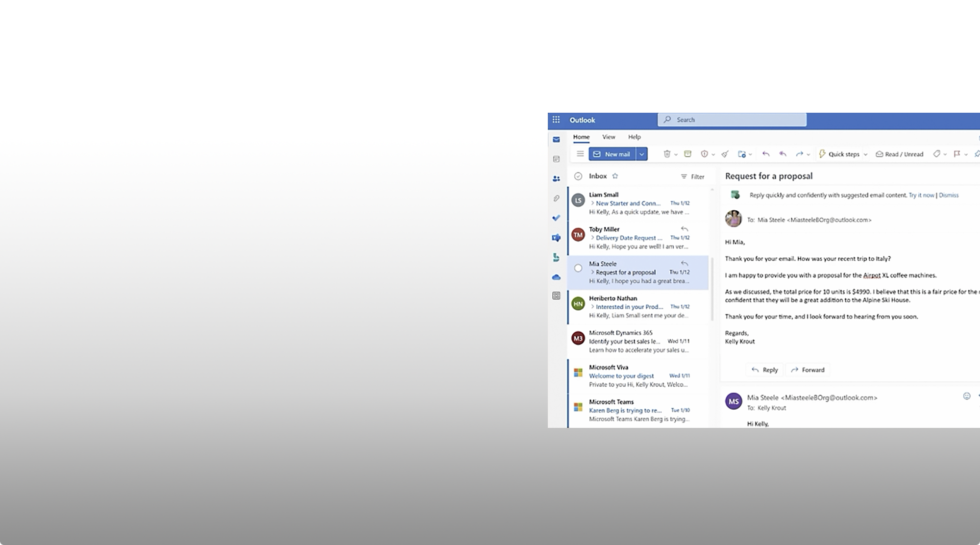Click the New mail button

(612, 154)
